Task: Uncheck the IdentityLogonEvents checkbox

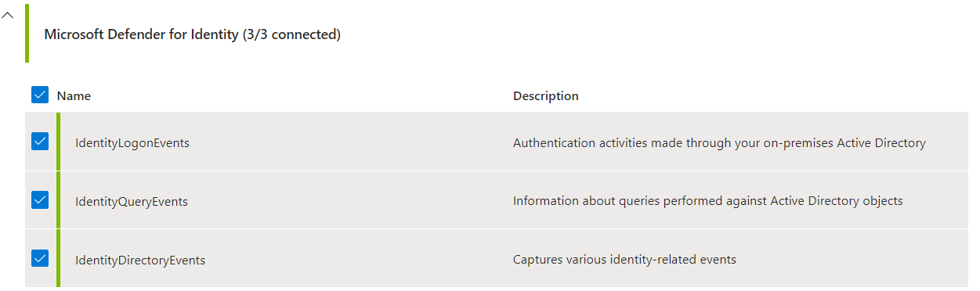Action: tap(40, 142)
